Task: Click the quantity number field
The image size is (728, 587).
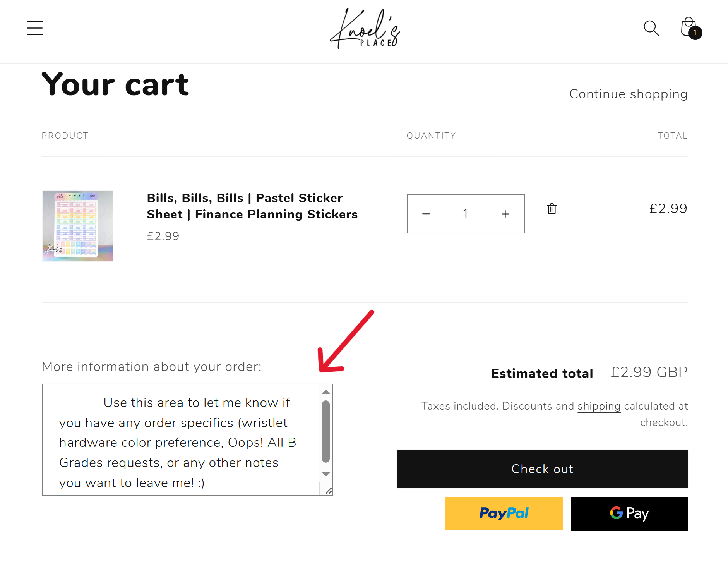Action: (466, 214)
